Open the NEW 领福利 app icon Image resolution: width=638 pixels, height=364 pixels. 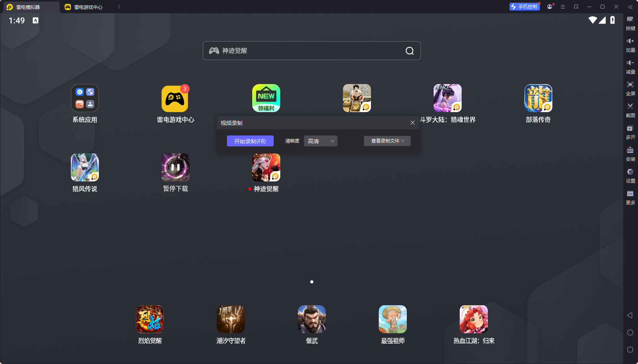pyautogui.click(x=266, y=98)
